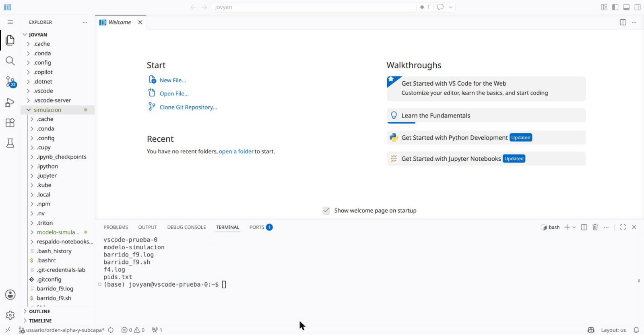
Task: Switch to the DEBUG CONSOLE tab
Action: (x=186, y=227)
